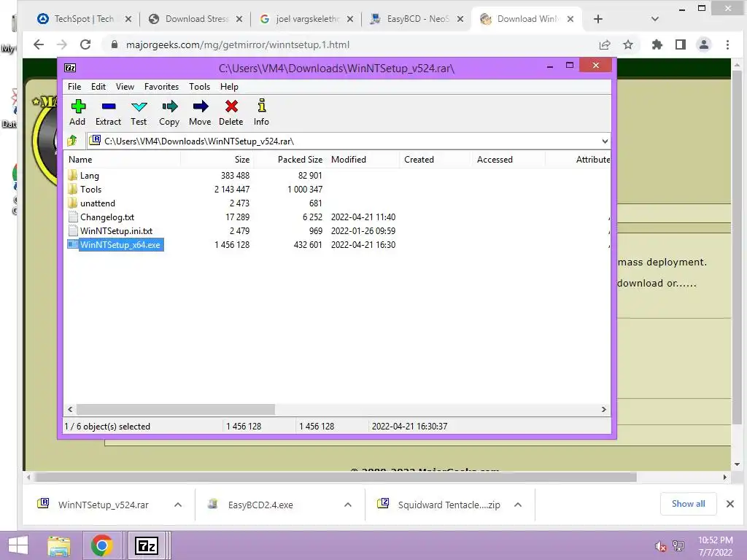Open Windows Start button

tap(18, 545)
